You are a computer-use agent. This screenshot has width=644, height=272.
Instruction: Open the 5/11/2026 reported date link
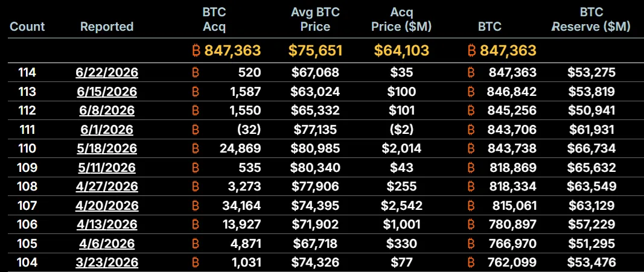tap(107, 168)
